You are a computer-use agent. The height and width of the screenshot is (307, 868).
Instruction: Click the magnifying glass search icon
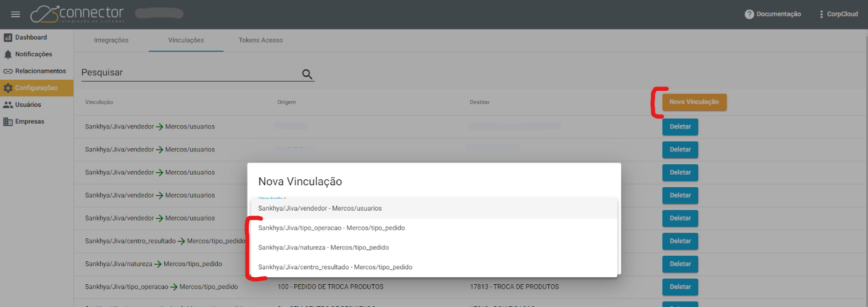tap(307, 74)
